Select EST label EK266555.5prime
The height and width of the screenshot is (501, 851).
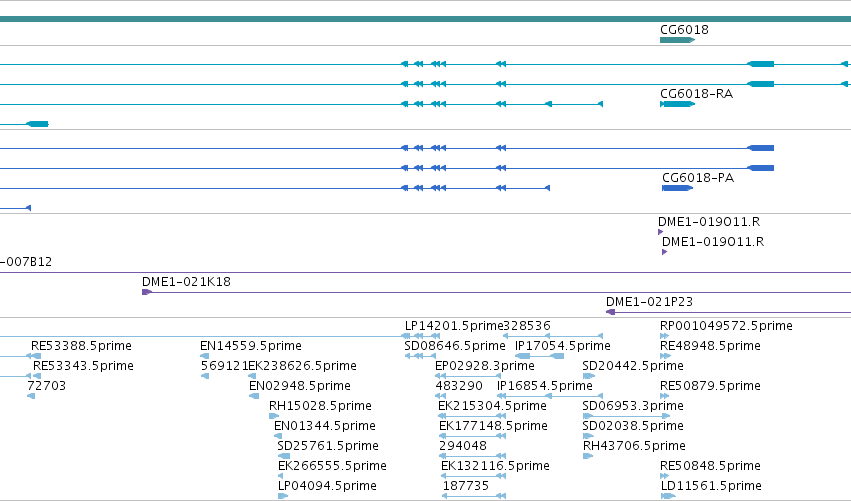pos(332,466)
